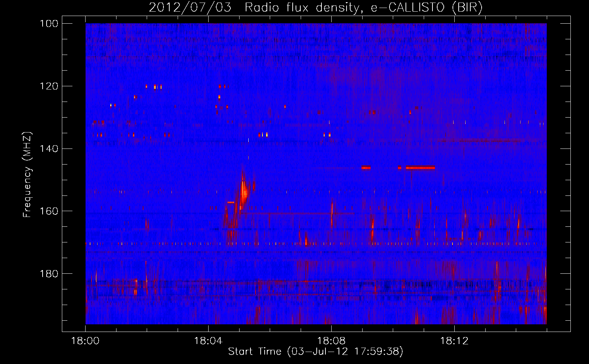
Task: Click the '180' frequency tick label
Action: tap(49, 274)
